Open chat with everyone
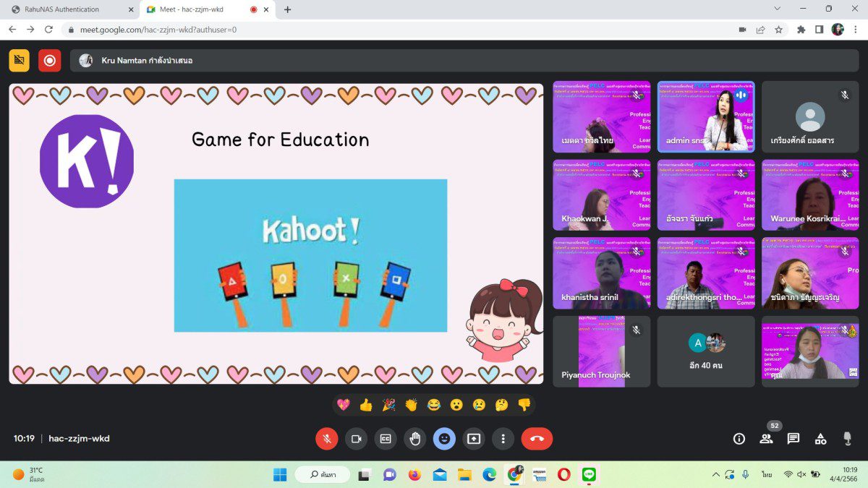Screen dimensions: 868x488 click(793, 438)
